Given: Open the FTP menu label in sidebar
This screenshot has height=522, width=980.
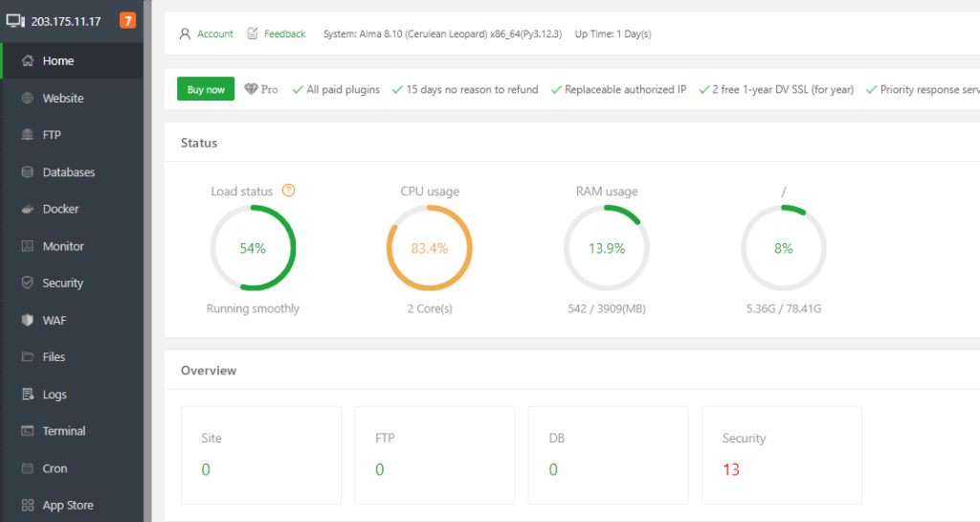Looking at the screenshot, I should pos(52,134).
